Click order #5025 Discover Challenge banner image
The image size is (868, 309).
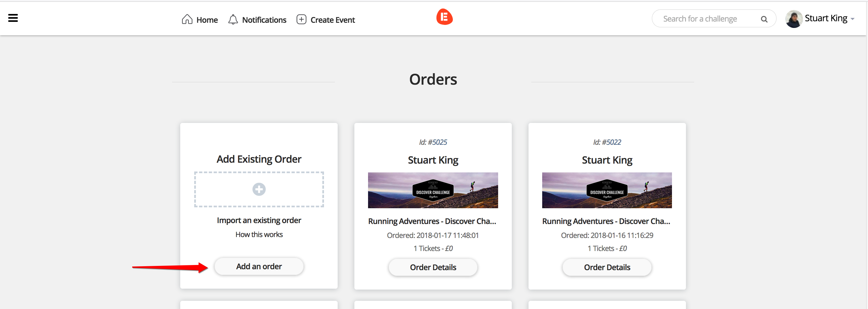tap(433, 190)
